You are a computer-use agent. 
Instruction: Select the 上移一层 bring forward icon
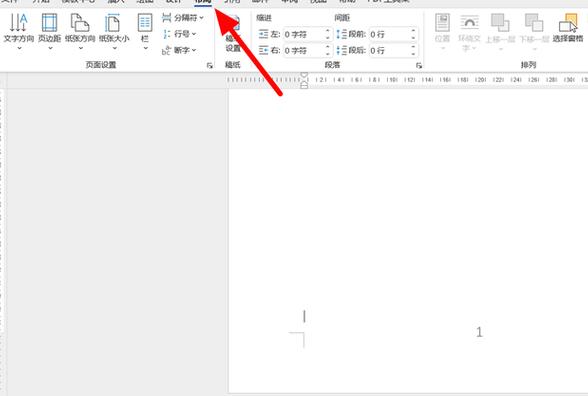(500, 31)
